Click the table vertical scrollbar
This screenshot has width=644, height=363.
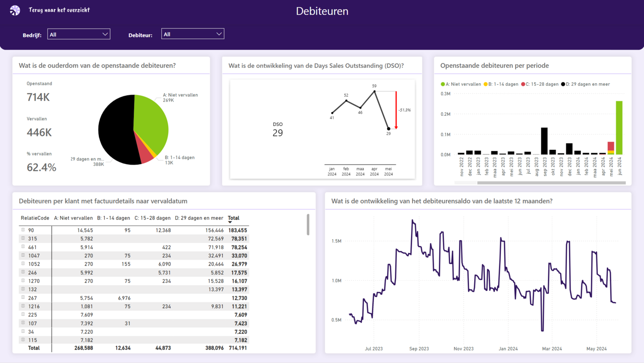tap(308, 224)
